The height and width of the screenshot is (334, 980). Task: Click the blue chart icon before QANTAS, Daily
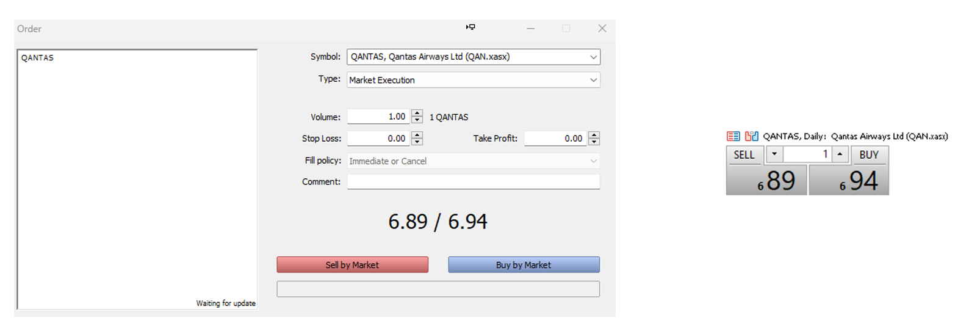click(752, 136)
